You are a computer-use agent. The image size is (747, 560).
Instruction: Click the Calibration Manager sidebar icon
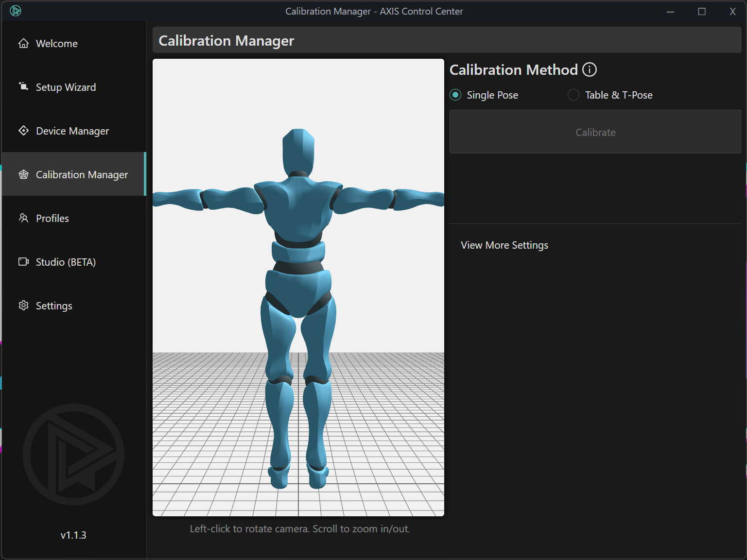23,174
